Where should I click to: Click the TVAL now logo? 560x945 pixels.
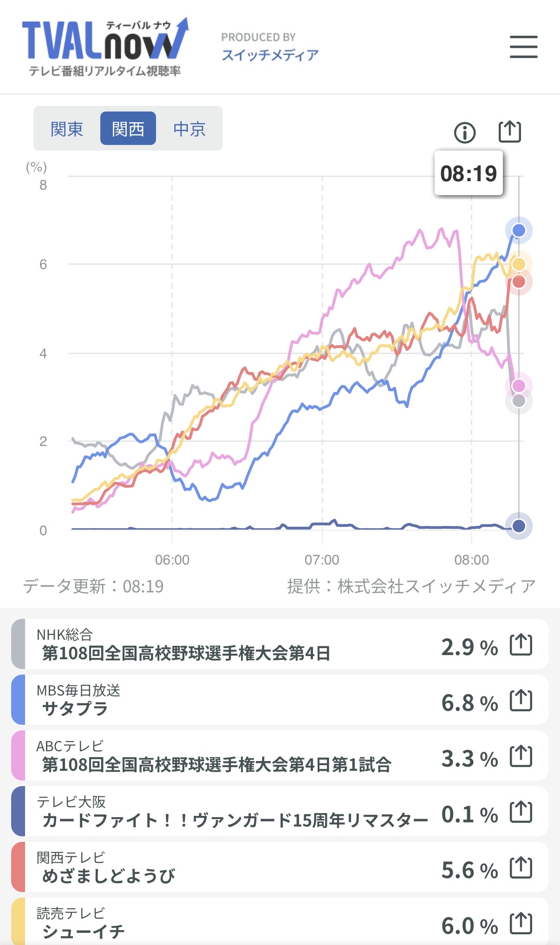point(105,47)
